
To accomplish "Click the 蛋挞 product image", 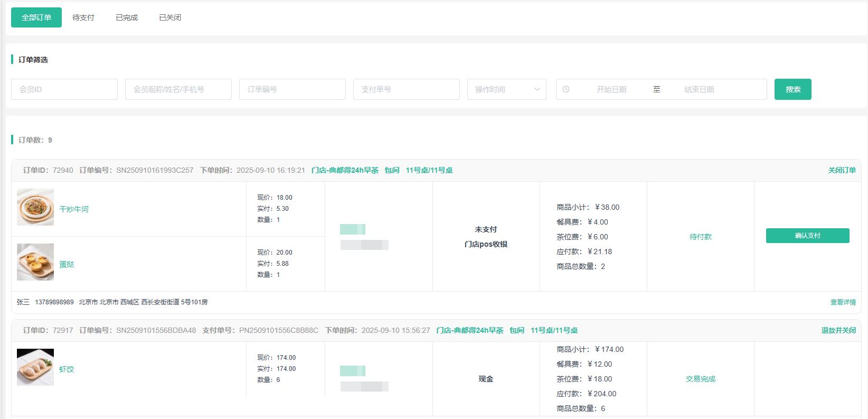I will pos(35,262).
